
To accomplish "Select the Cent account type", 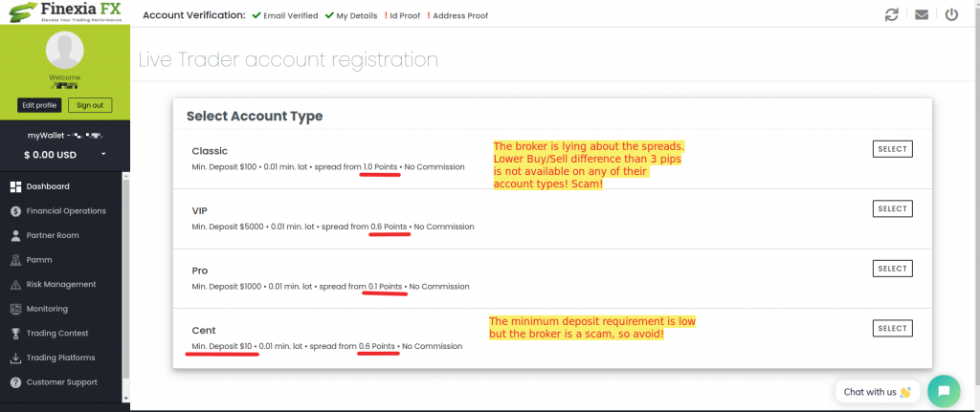I will pos(893,328).
